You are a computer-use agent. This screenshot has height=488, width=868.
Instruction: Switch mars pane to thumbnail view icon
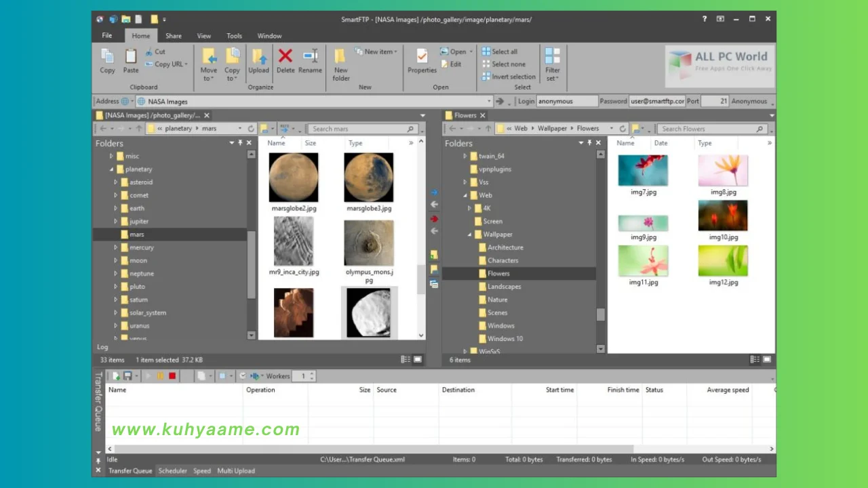pyautogui.click(x=418, y=359)
